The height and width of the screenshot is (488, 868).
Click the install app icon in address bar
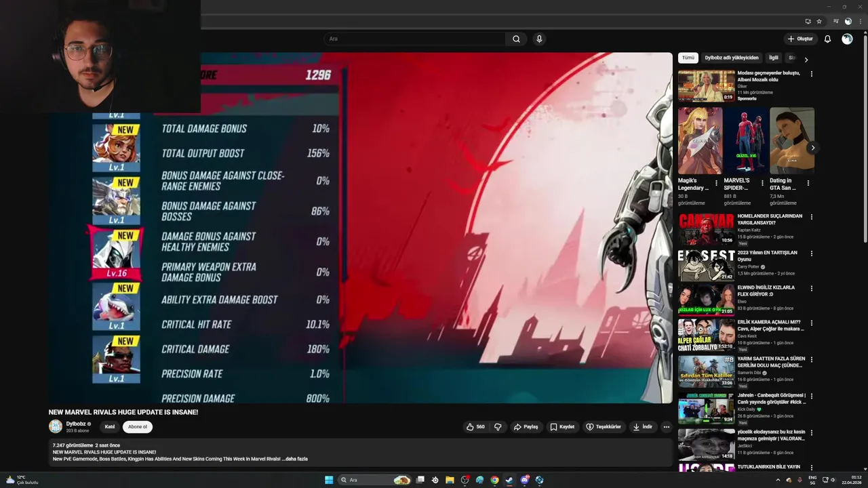808,21
